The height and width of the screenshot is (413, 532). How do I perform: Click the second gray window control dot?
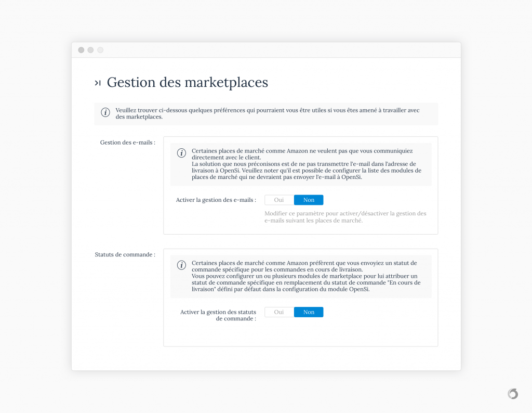[x=90, y=50]
